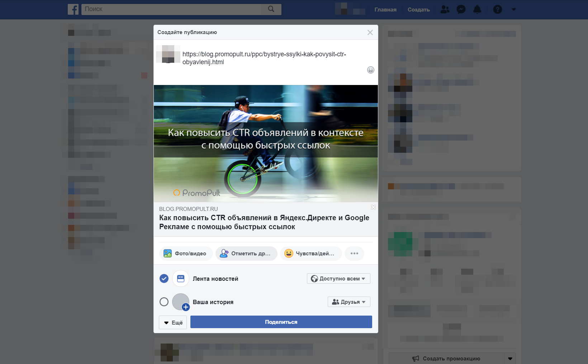Open the notifications bell

477,9
